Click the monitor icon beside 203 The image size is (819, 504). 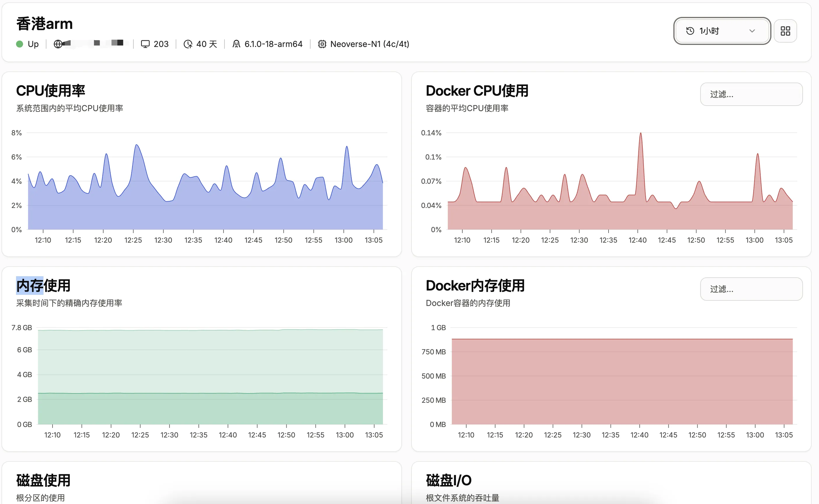pos(145,44)
